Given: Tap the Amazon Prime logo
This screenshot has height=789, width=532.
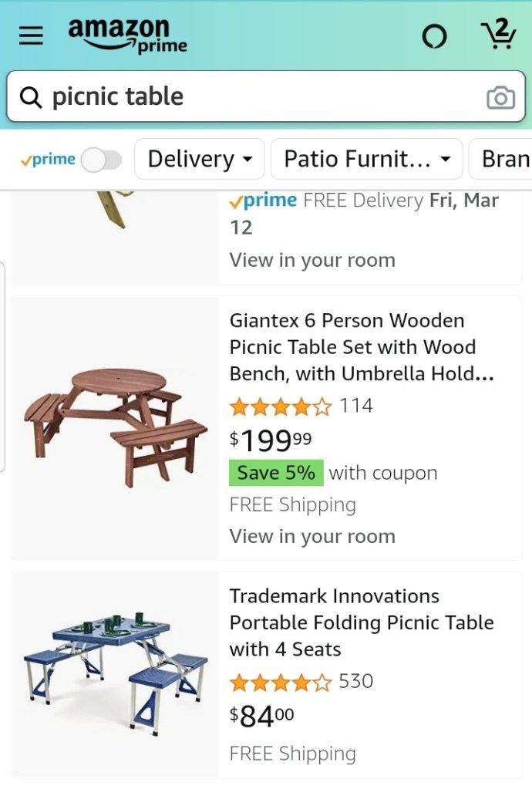Looking at the screenshot, I should click(127, 35).
